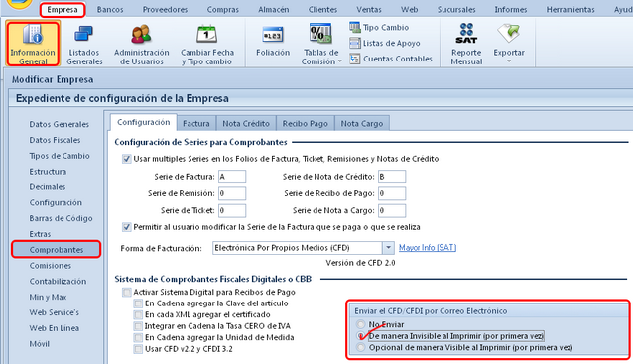Open Tablas de Comisión
Screen dimensions: 633x364
click(320, 45)
